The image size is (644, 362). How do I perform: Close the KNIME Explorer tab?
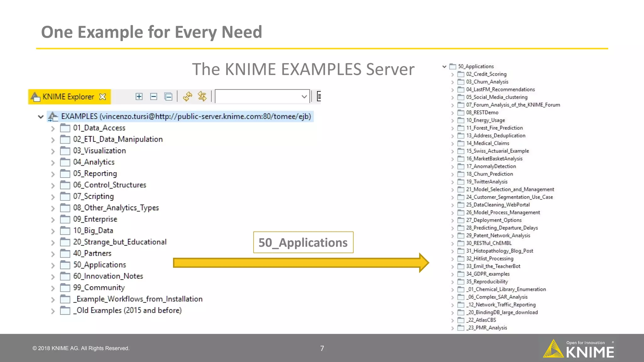click(x=103, y=97)
